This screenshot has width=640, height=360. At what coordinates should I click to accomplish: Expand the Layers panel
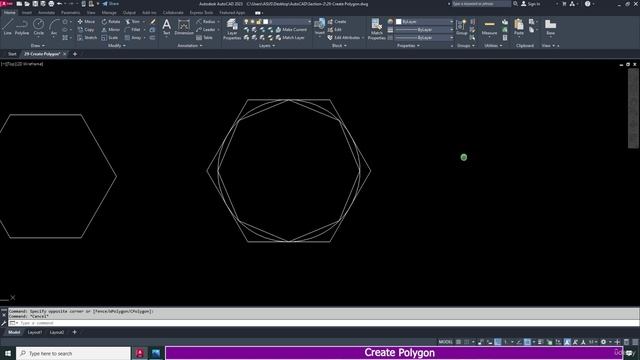click(x=267, y=46)
